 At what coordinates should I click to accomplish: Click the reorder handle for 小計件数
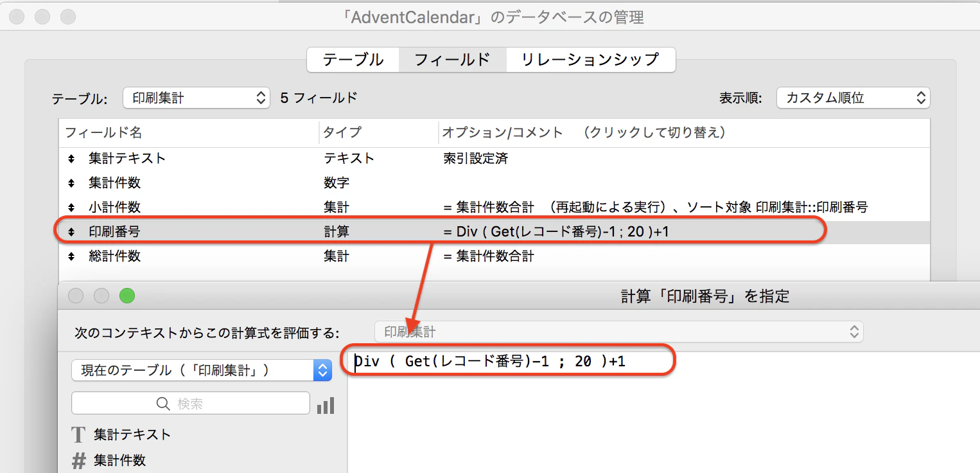click(71, 207)
